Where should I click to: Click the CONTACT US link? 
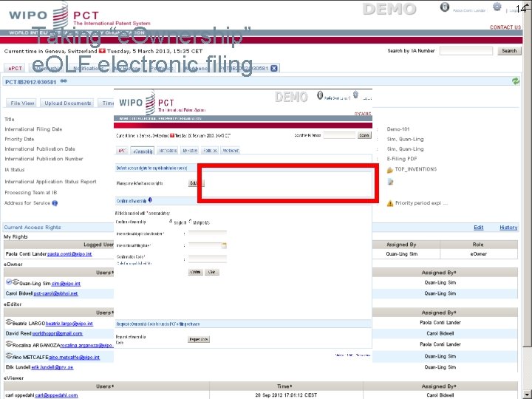[x=505, y=27]
